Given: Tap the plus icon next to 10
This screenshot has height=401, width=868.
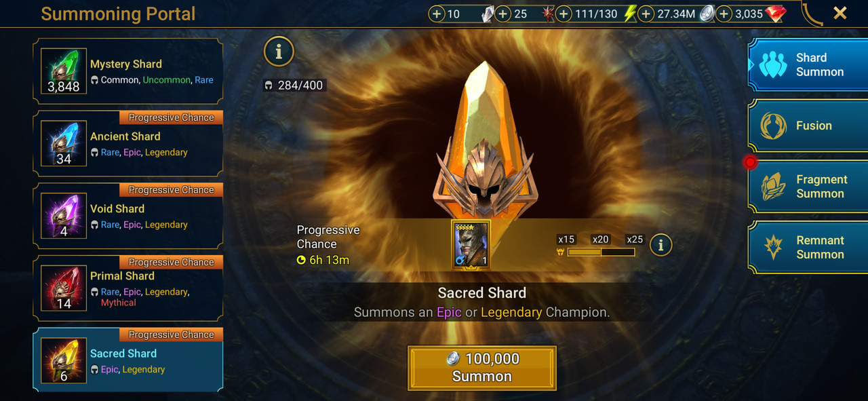Looking at the screenshot, I should pos(437,14).
